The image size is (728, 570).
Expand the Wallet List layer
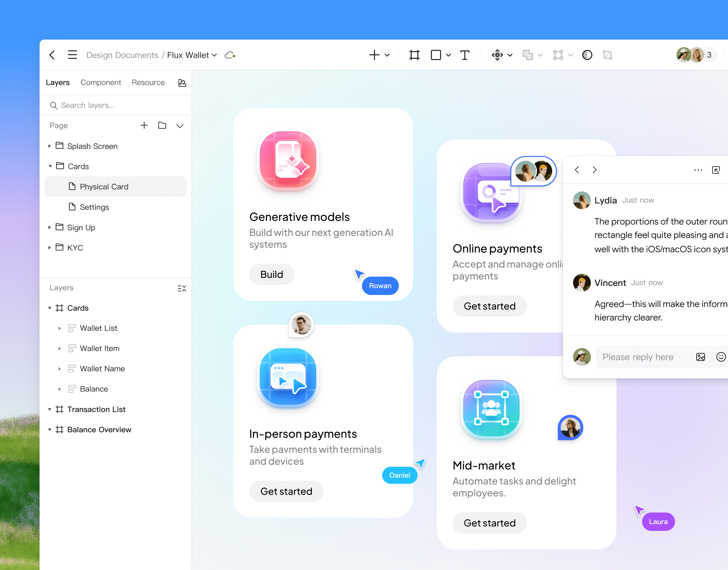coord(60,328)
